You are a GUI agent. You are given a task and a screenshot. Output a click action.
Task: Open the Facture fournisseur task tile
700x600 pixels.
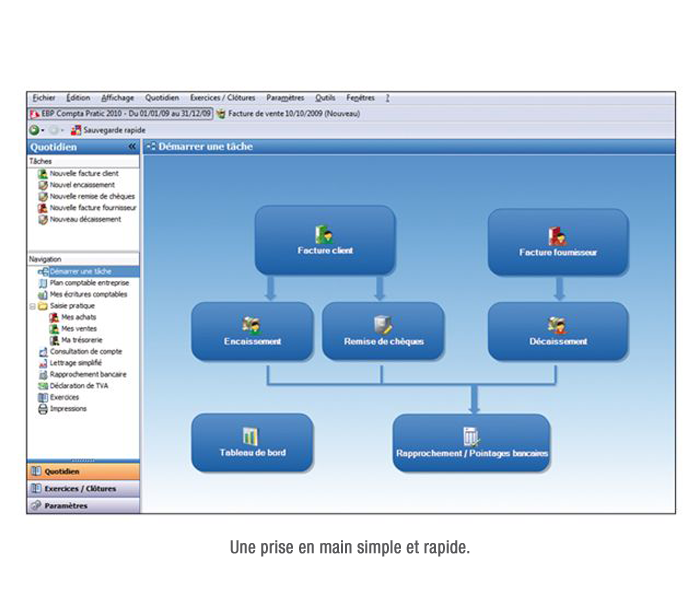coord(558,242)
